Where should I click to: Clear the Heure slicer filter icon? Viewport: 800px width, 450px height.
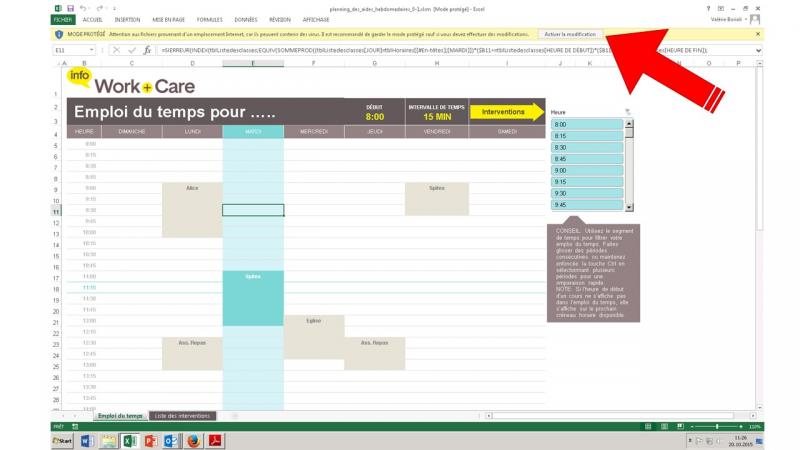pos(628,112)
